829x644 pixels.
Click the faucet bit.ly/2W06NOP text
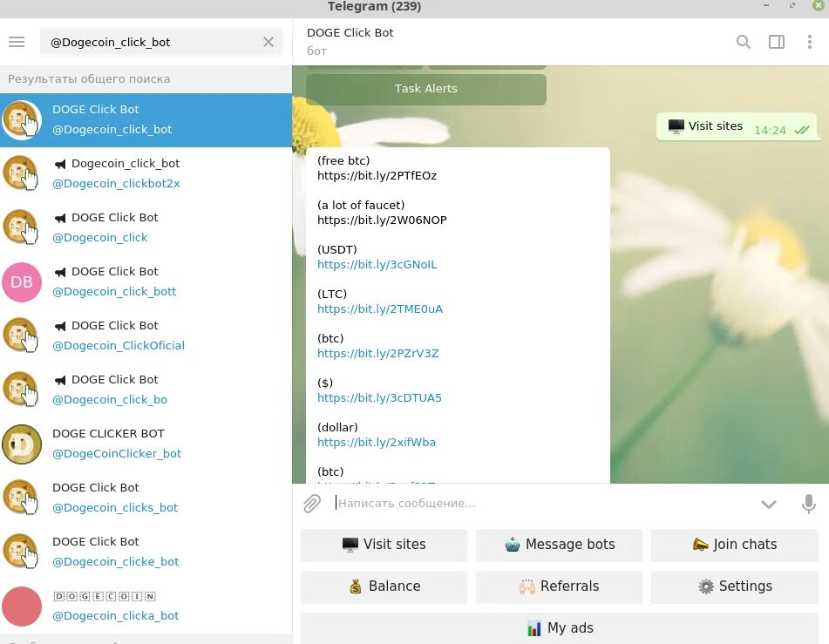tap(382, 220)
